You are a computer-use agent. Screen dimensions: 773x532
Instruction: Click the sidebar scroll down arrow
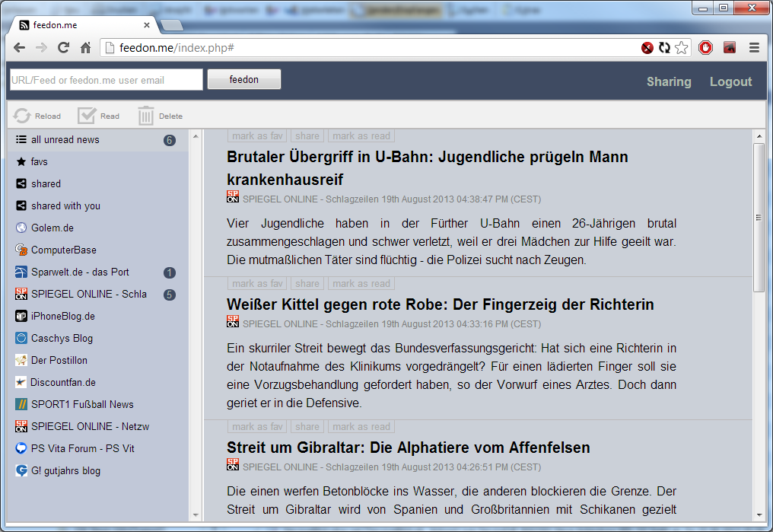196,515
